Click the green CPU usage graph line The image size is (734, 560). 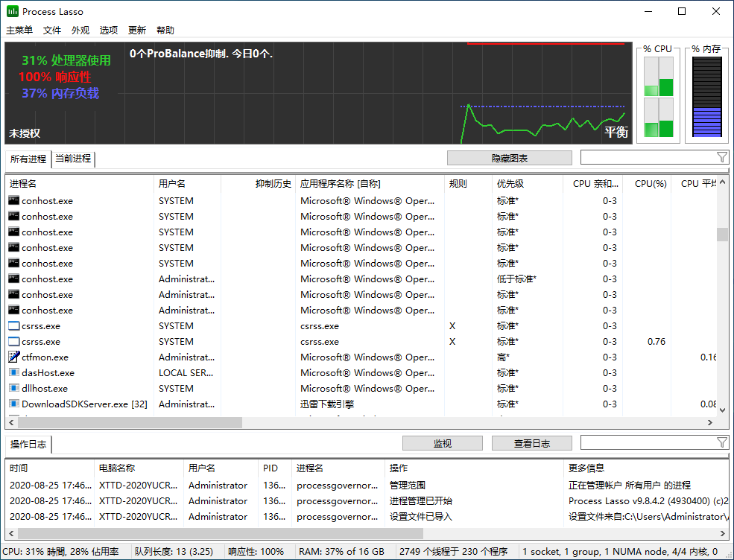pyautogui.click(x=543, y=124)
